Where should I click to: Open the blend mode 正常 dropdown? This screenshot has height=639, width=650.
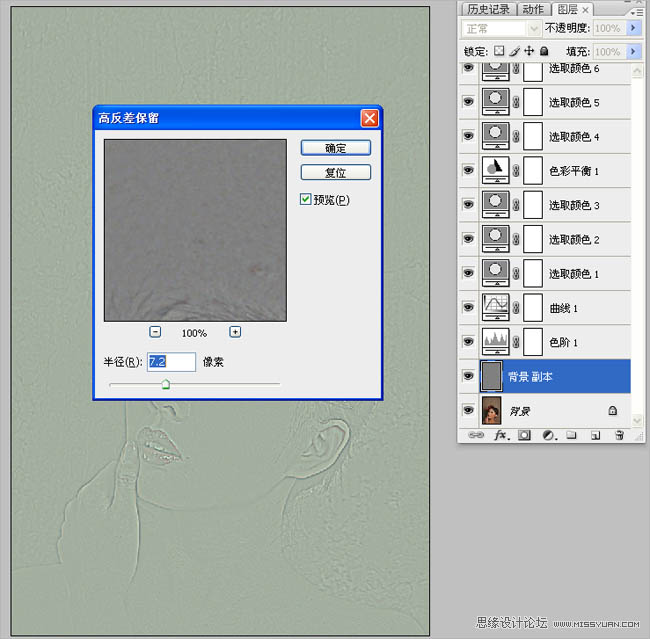503,29
